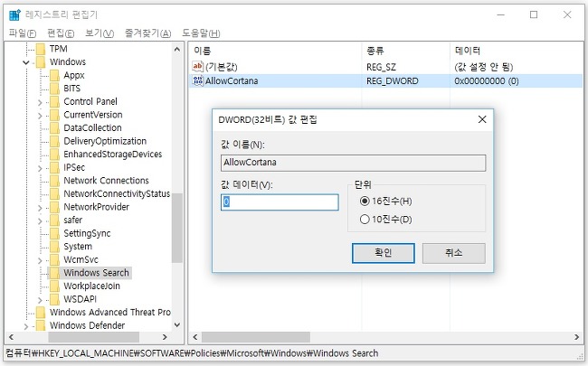
Task: Expand the Windows Defender tree node
Action: [26, 326]
